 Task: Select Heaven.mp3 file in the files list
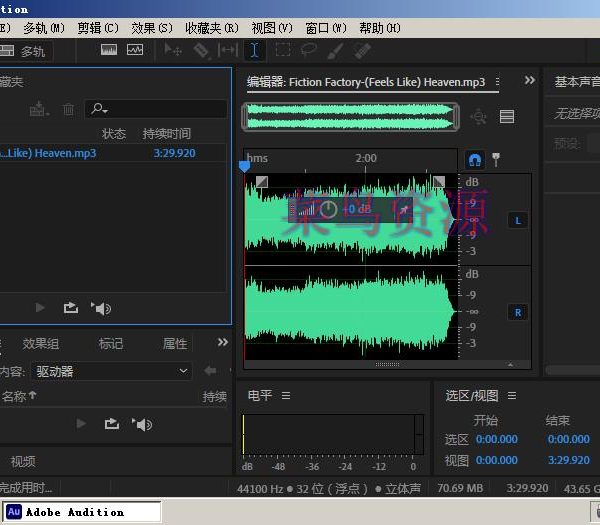click(48, 153)
